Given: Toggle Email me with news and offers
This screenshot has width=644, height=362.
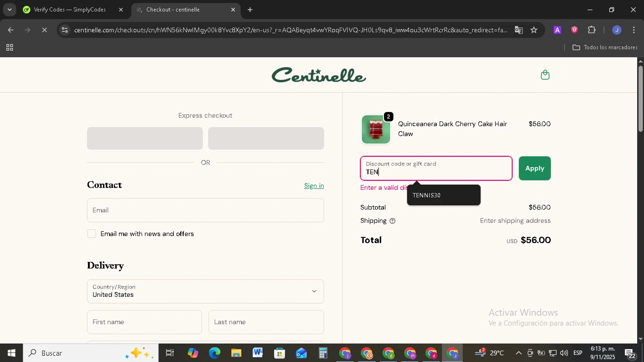Looking at the screenshot, I should 91,234.
